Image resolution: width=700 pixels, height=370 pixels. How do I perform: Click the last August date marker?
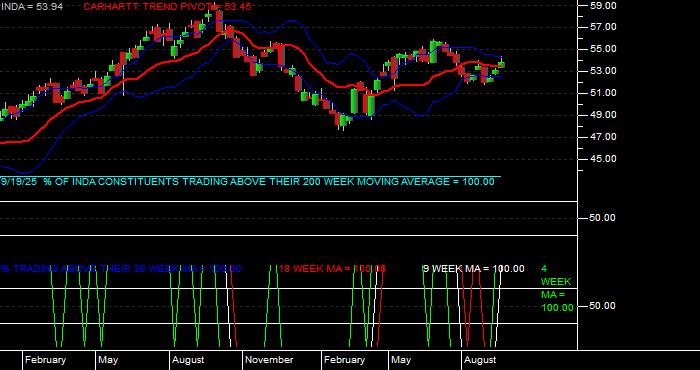(480, 360)
